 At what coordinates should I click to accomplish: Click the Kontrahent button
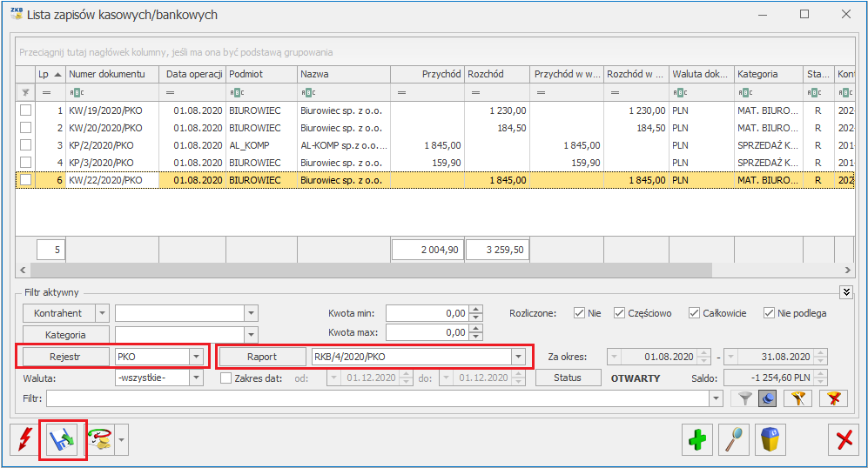point(58,313)
